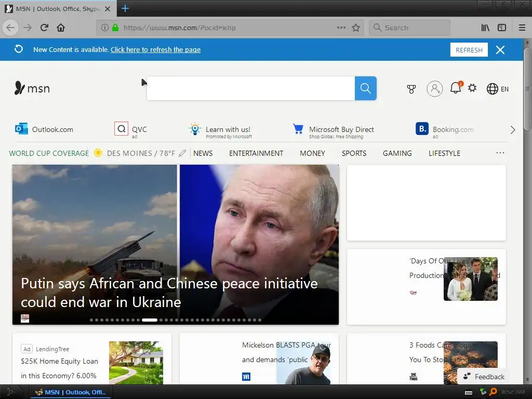Open the Microsoft Rewards trophy icon

[x=411, y=89]
